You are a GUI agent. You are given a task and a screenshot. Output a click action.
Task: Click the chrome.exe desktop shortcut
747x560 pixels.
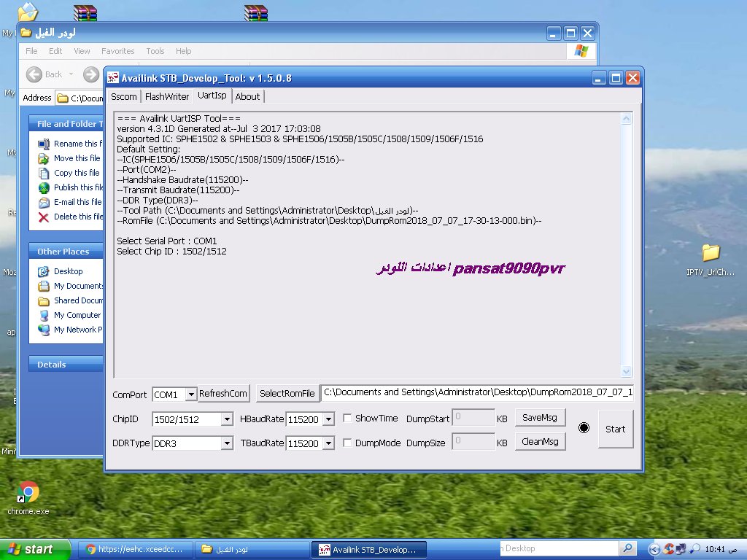[x=28, y=498]
